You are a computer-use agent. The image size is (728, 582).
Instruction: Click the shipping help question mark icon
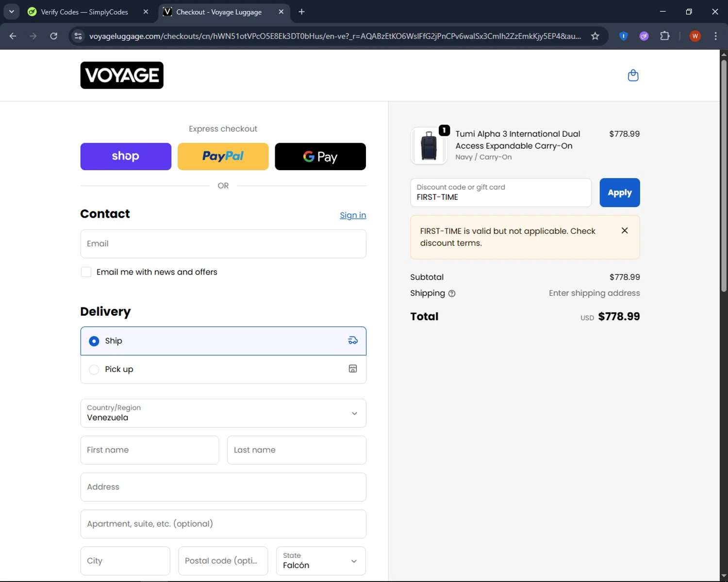tap(452, 293)
